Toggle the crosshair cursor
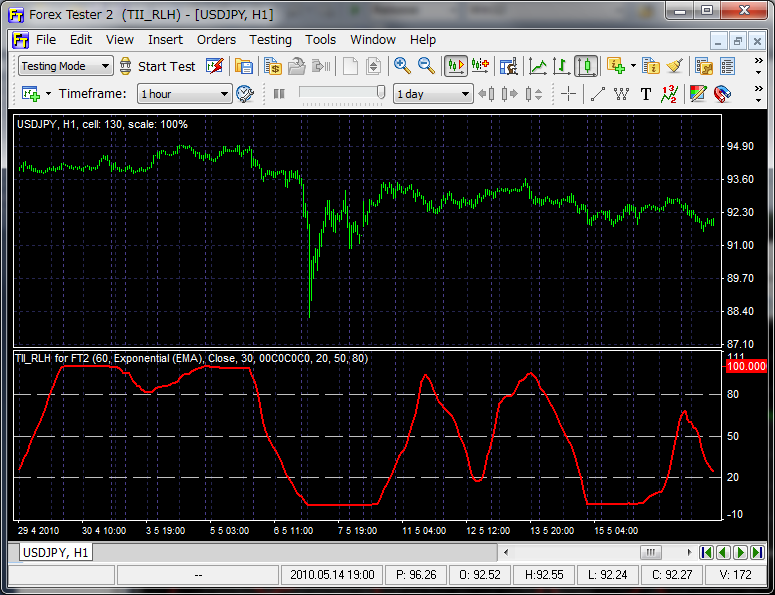Viewport: 775px width, 595px height. (569, 93)
